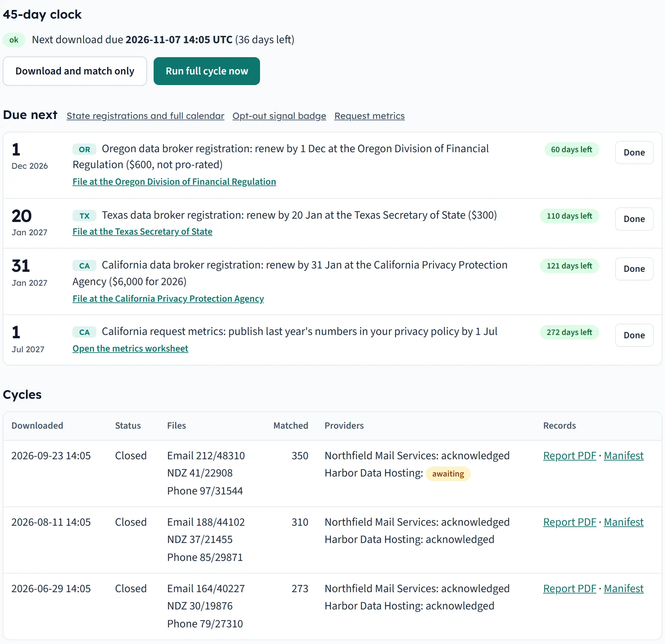Click Phone 79/27310 file entry

point(205,624)
